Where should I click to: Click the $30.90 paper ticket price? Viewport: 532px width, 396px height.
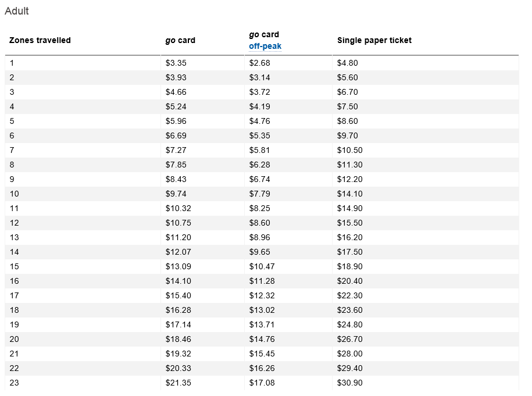(349, 383)
